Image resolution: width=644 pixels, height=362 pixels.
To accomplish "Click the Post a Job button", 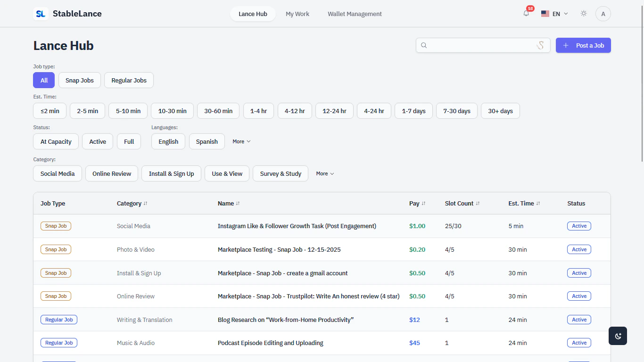I will tap(583, 45).
